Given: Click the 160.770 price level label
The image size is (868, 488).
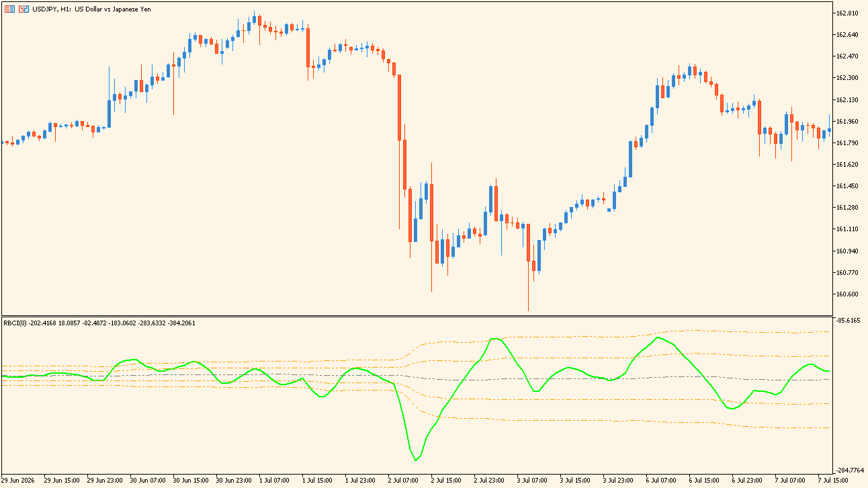Looking at the screenshot, I should 848,273.
